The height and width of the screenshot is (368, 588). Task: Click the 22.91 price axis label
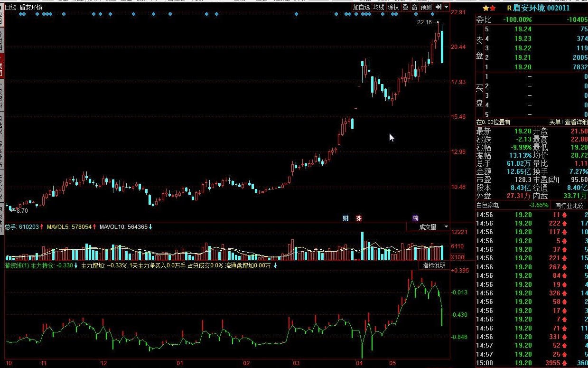point(459,12)
